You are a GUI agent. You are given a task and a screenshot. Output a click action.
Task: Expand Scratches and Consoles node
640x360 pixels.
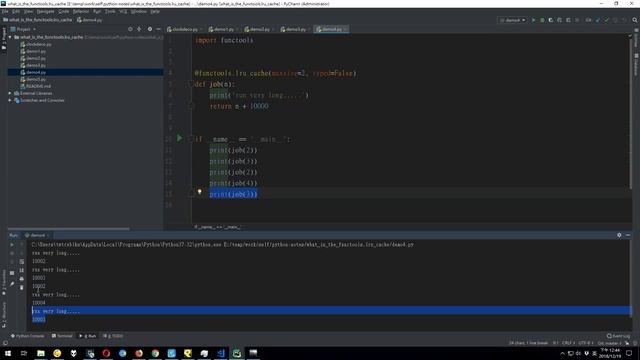[x=10, y=100]
